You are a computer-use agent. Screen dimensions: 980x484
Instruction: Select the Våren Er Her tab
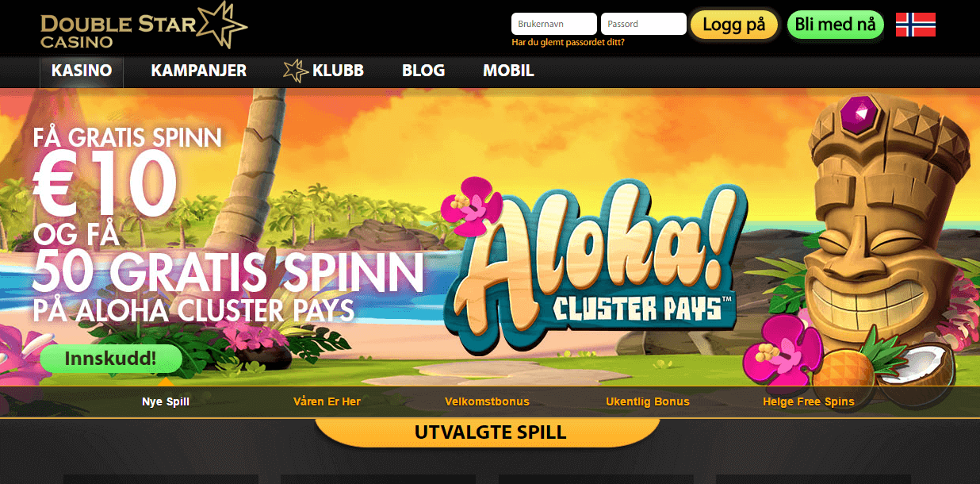(327, 401)
